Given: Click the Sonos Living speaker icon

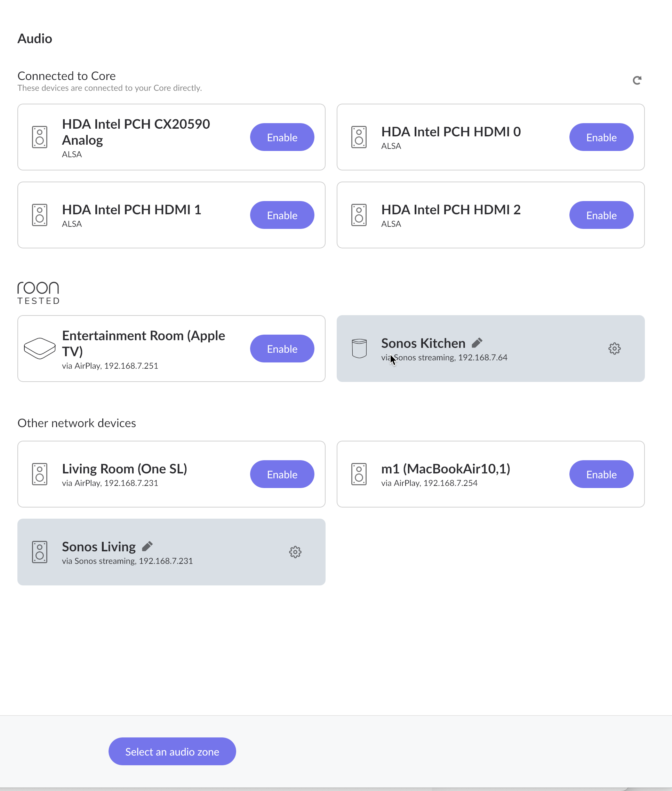Looking at the screenshot, I should point(40,552).
